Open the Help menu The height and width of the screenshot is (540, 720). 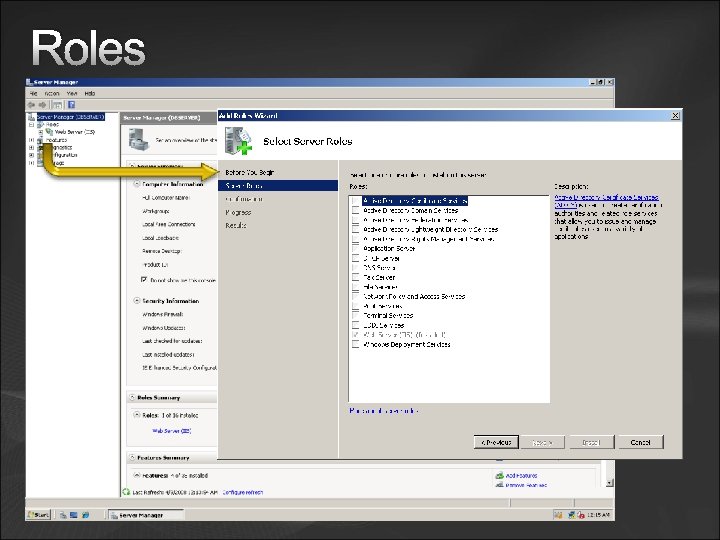coord(90,93)
